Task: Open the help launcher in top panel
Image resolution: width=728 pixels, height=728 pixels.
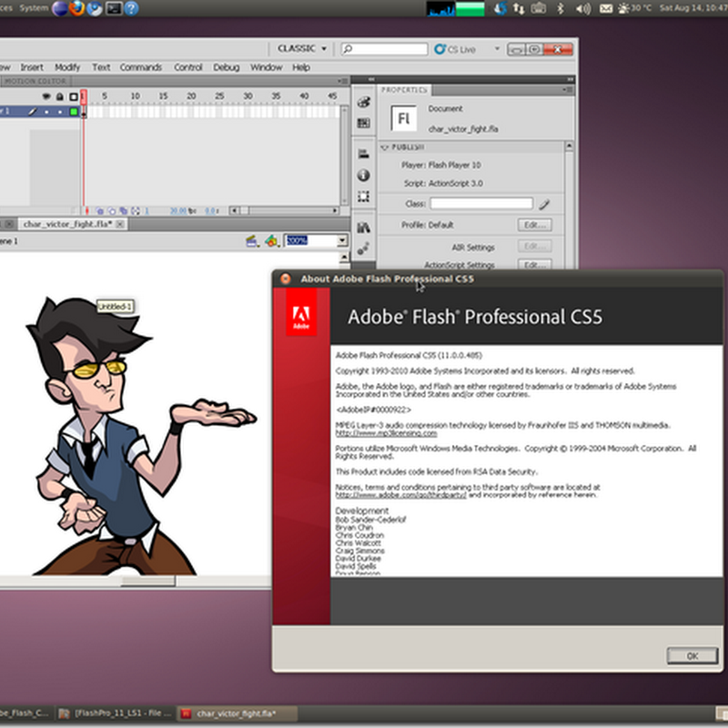Action: point(131,8)
